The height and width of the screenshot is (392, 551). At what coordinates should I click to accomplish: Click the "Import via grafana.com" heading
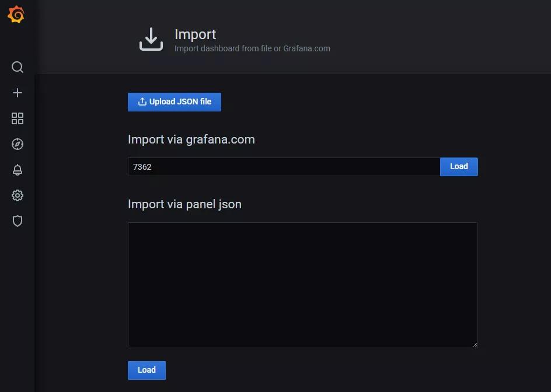(x=191, y=139)
